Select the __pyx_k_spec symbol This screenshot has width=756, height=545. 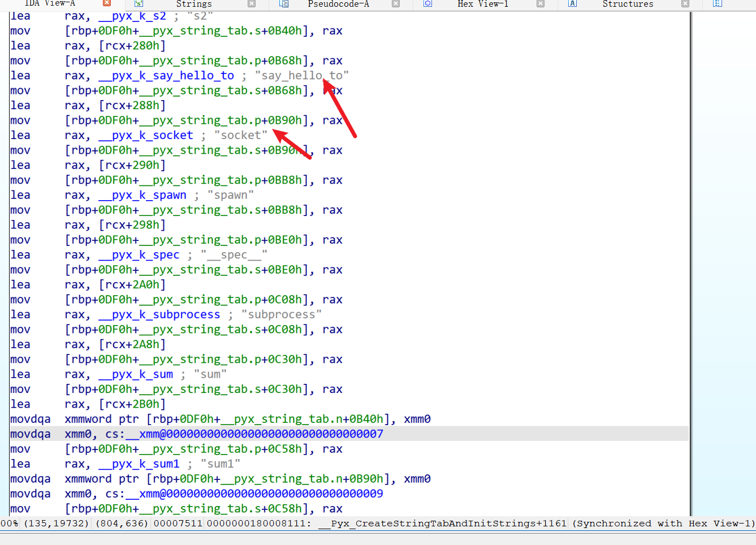pyautogui.click(x=139, y=256)
